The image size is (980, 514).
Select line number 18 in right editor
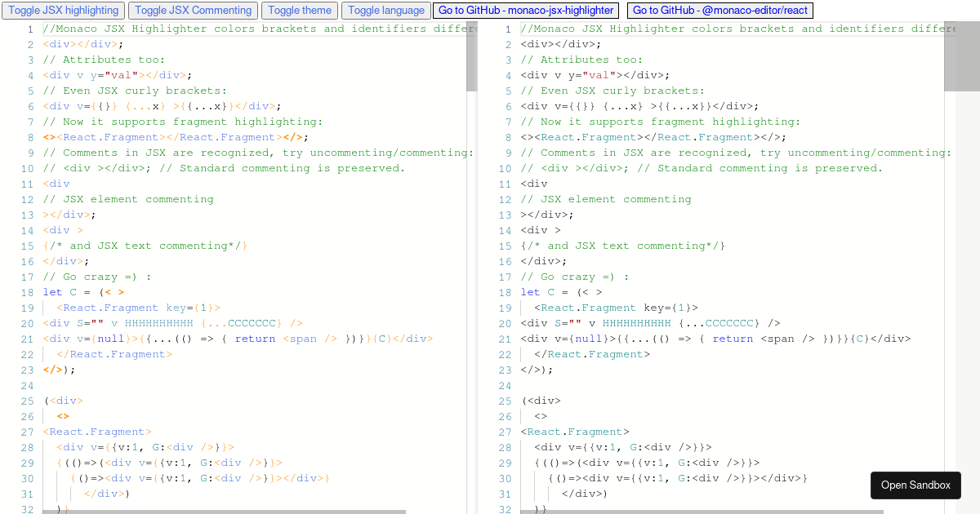[x=506, y=292]
